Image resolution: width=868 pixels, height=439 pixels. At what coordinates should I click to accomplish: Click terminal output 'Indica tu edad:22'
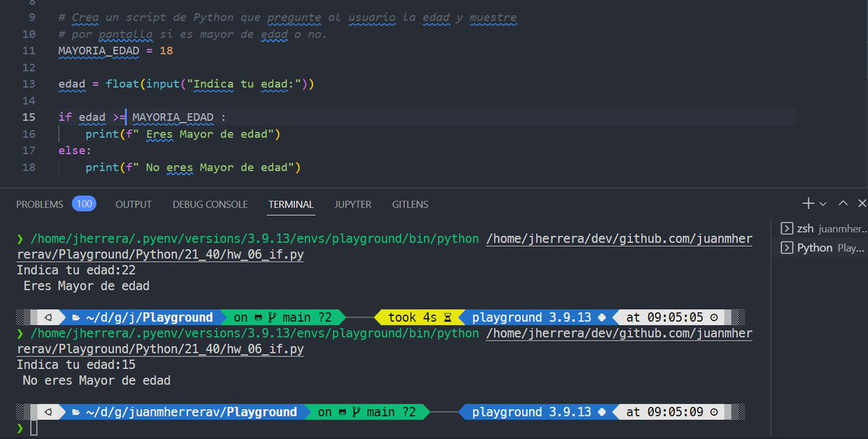[x=76, y=270]
